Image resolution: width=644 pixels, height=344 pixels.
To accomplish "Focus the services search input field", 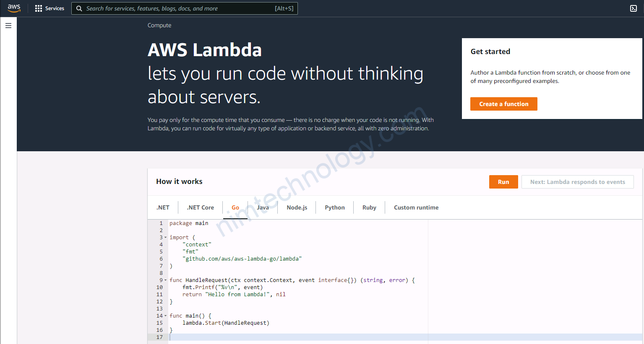I will 185,8.
